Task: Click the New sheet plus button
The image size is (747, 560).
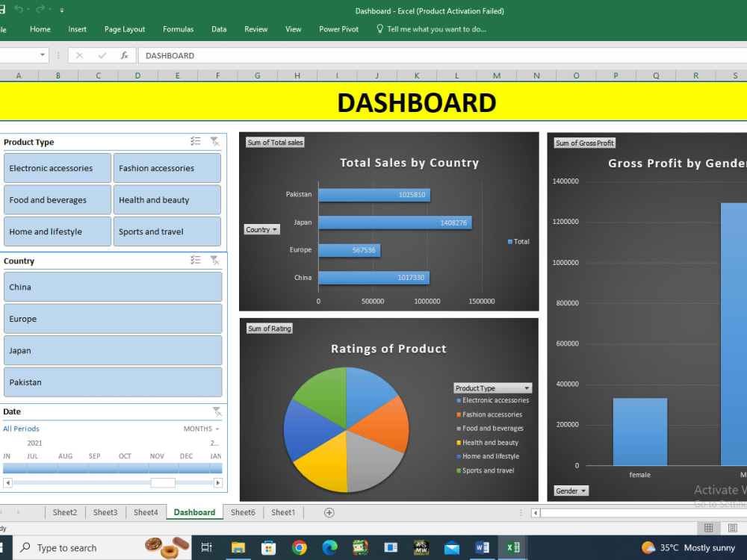Action: tap(328, 512)
